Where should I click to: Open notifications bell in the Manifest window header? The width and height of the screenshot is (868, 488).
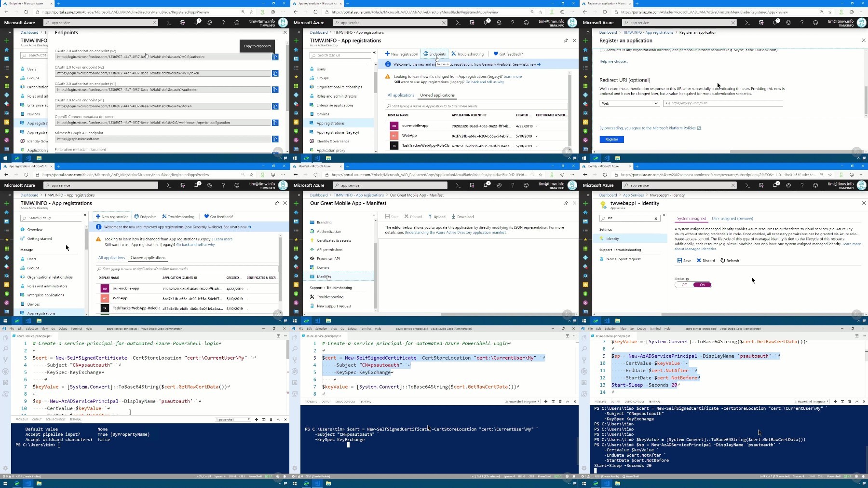486,185
